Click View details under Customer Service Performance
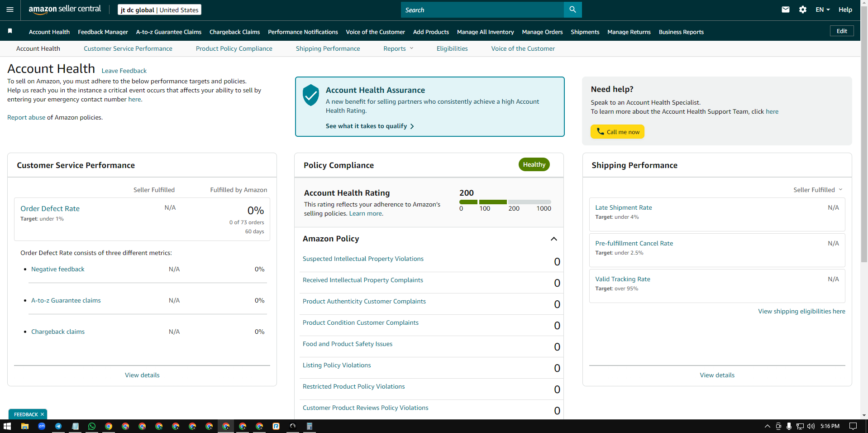 point(142,375)
